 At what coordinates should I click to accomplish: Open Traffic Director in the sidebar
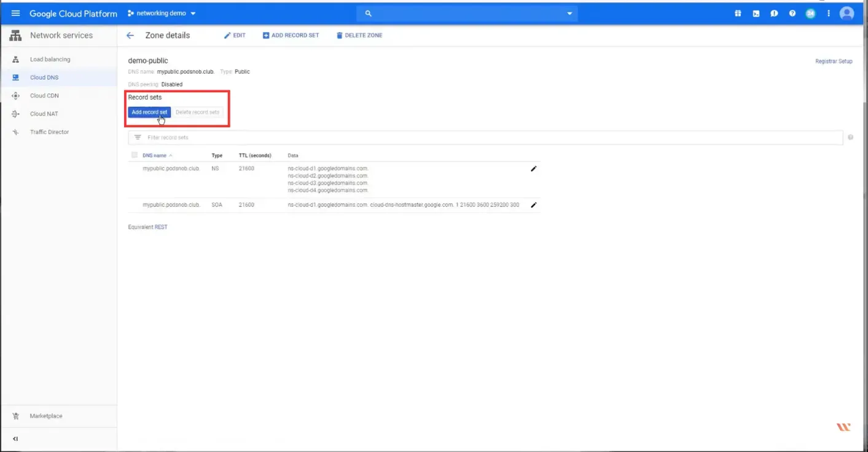(x=50, y=132)
